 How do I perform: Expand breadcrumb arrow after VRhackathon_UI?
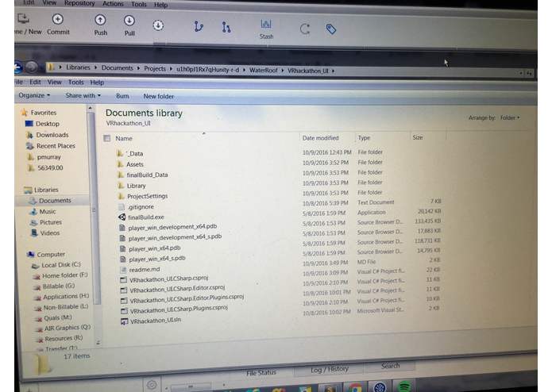tap(333, 71)
